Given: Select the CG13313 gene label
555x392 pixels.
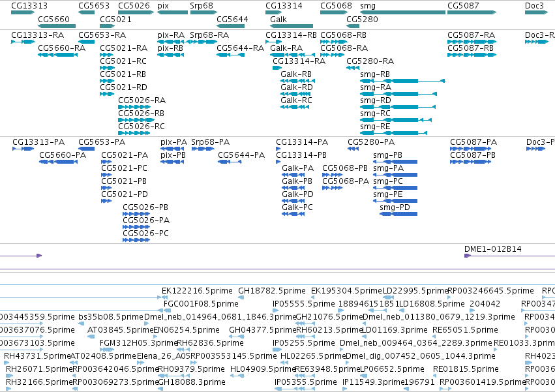Looking at the screenshot, I should [29, 6].
